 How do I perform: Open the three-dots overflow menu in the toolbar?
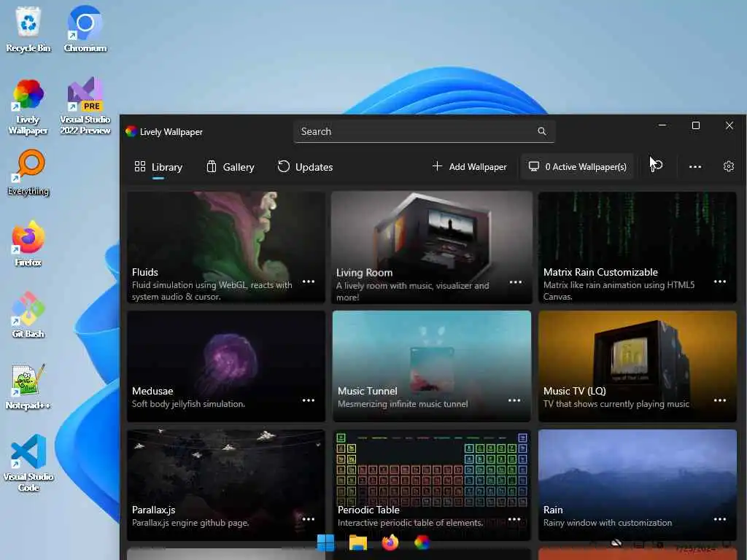(695, 167)
